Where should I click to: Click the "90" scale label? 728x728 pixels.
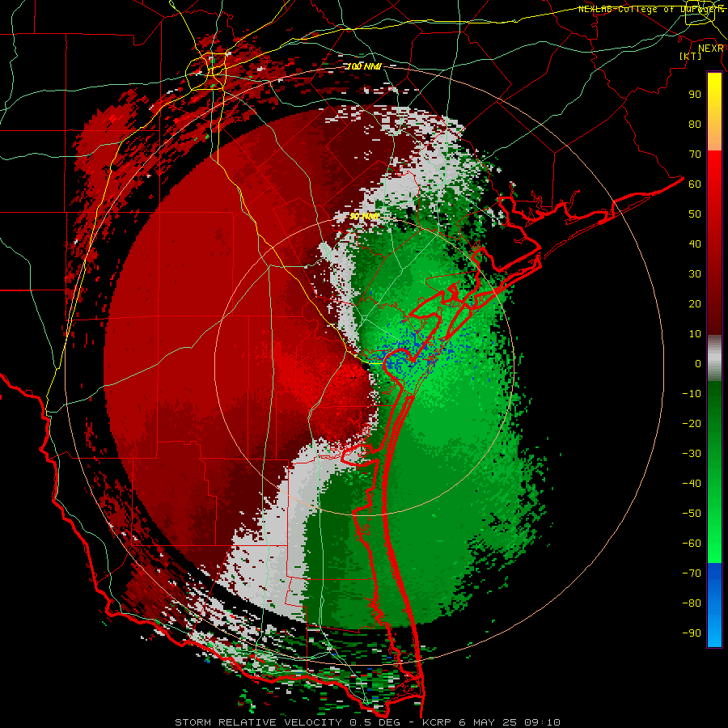coord(695,95)
